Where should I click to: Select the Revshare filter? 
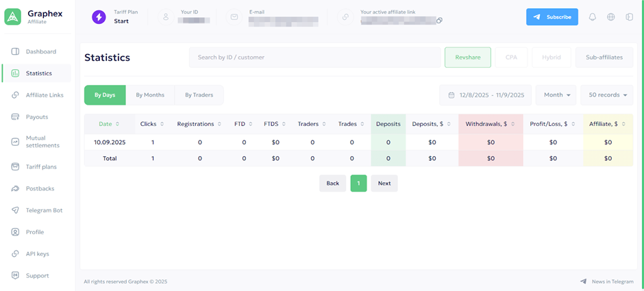tap(468, 58)
